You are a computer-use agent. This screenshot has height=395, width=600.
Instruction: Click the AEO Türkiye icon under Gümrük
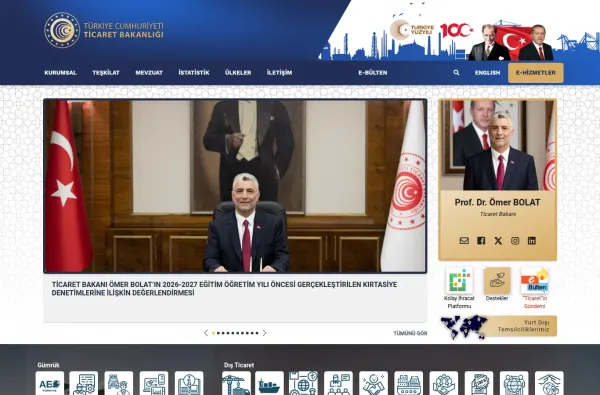[x=50, y=383]
